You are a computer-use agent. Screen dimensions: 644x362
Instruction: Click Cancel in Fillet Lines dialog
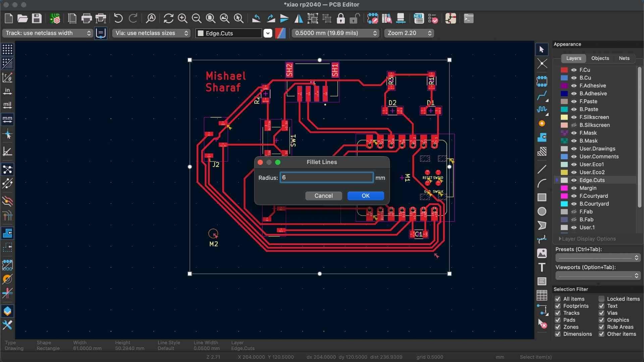[x=323, y=196]
